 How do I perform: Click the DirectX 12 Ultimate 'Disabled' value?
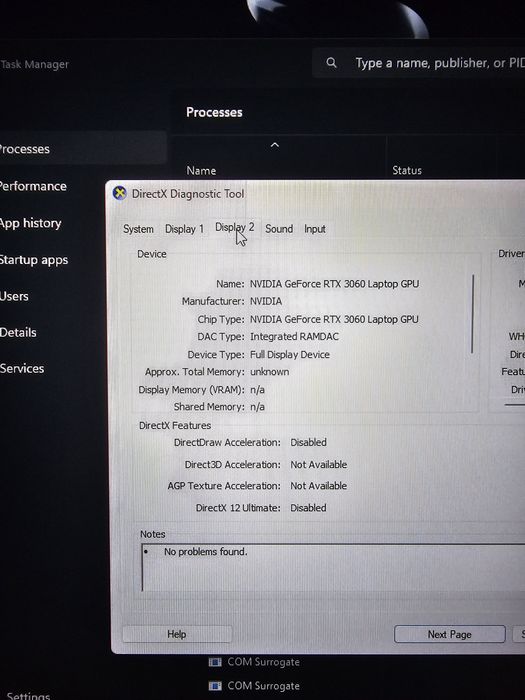(x=308, y=508)
